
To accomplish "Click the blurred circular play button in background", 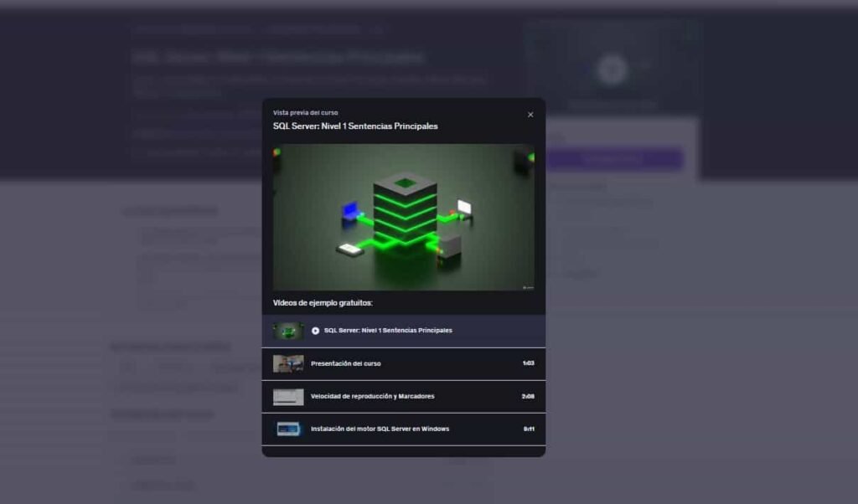I will 612,69.
